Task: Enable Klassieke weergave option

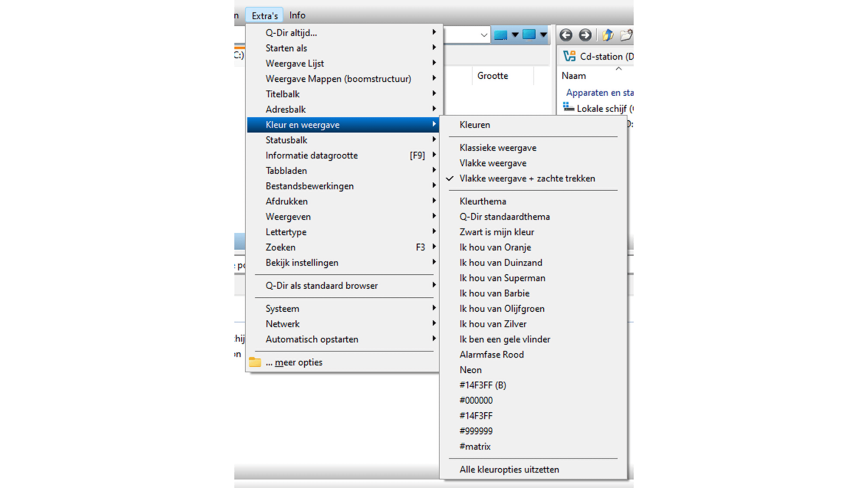Action: (498, 148)
